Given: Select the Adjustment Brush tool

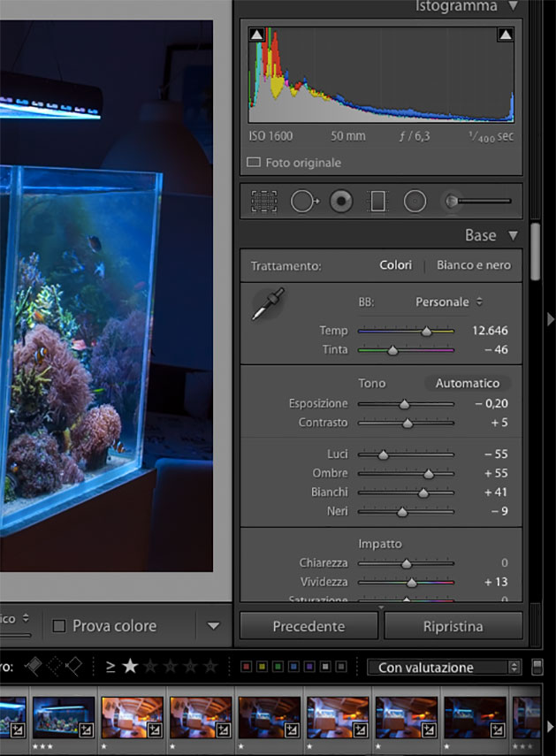Looking at the screenshot, I should [477, 201].
